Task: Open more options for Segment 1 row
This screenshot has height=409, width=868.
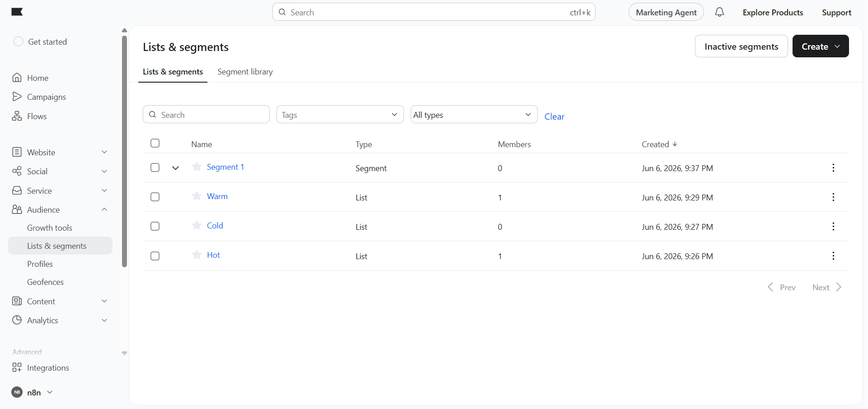Action: 833,168
